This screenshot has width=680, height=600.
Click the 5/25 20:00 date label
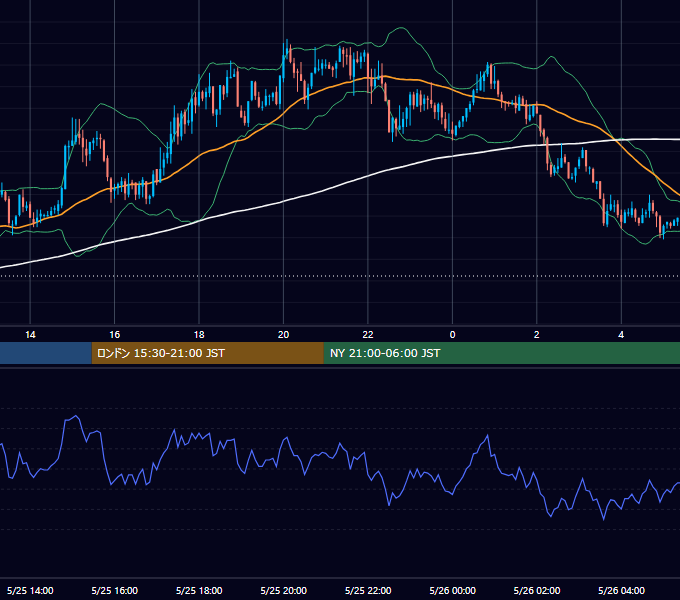pyautogui.click(x=283, y=590)
